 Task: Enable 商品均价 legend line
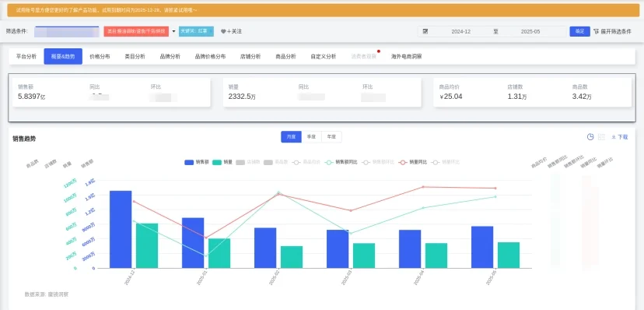pos(306,162)
